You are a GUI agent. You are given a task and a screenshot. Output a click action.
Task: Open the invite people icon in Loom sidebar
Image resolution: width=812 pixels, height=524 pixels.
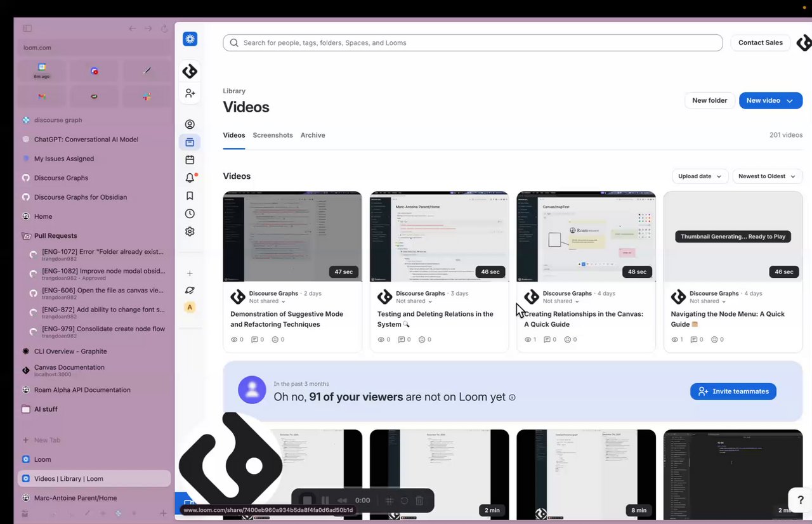pos(190,93)
